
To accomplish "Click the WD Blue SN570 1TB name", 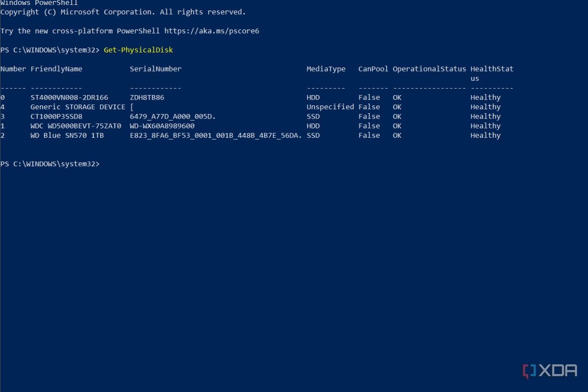I will tap(67, 135).
